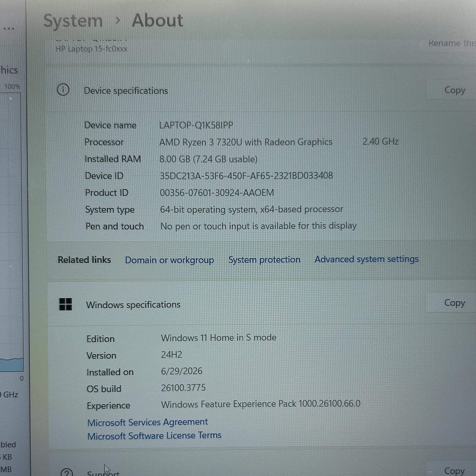
Task: Click the 64-bit operating system text
Action: [x=251, y=209]
